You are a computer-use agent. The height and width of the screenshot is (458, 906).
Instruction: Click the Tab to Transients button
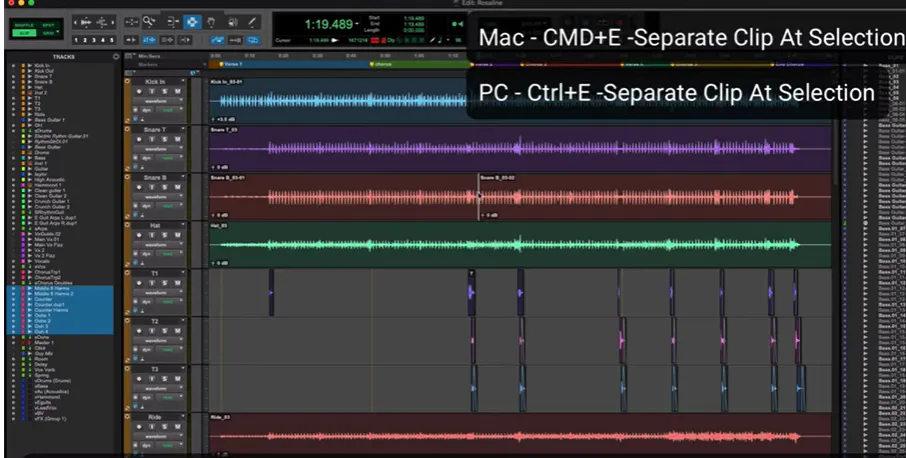(x=149, y=40)
